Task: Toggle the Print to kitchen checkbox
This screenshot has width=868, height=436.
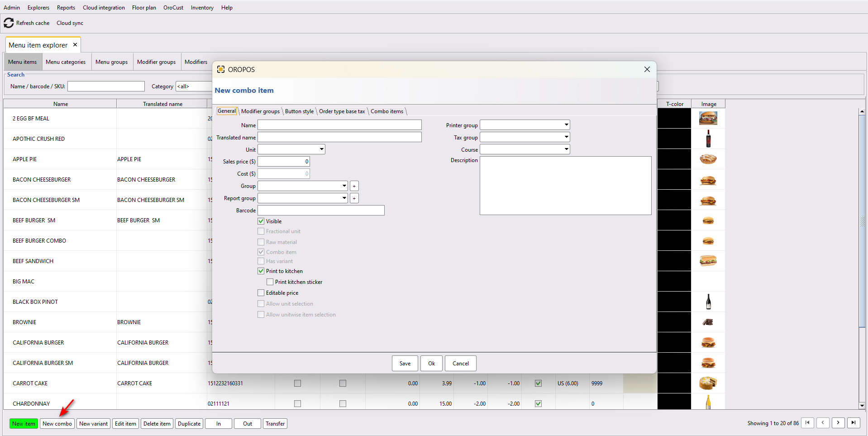Action: coord(261,271)
